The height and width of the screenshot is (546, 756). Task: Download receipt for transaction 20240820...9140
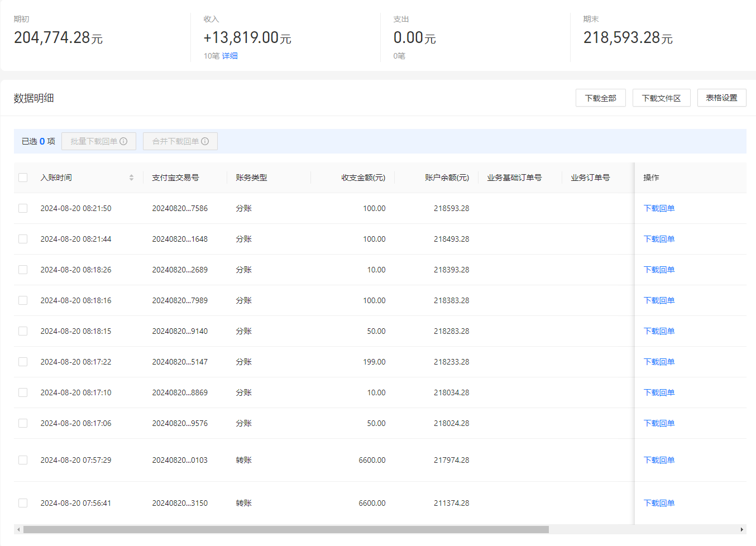(x=659, y=331)
